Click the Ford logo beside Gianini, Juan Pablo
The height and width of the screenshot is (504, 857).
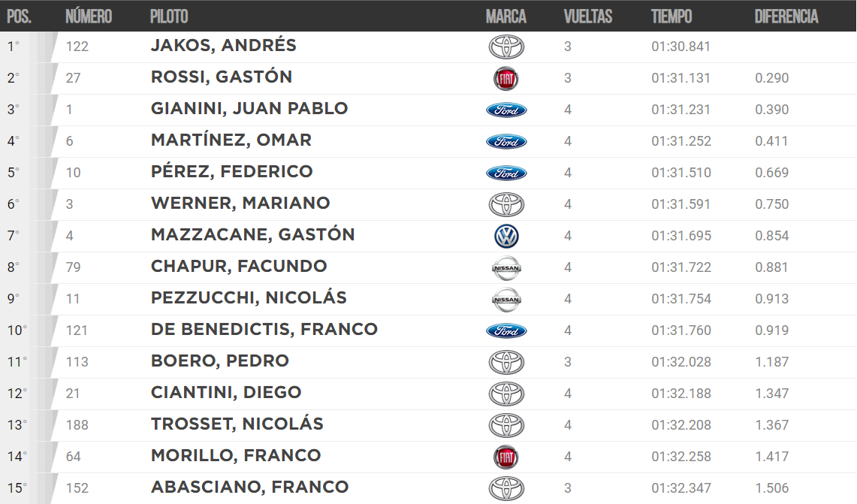click(506, 110)
